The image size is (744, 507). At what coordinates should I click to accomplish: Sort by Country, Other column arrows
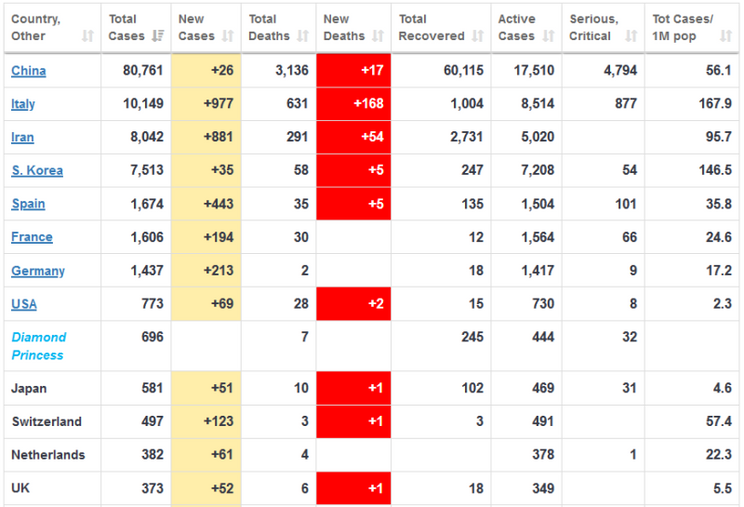coord(87,36)
